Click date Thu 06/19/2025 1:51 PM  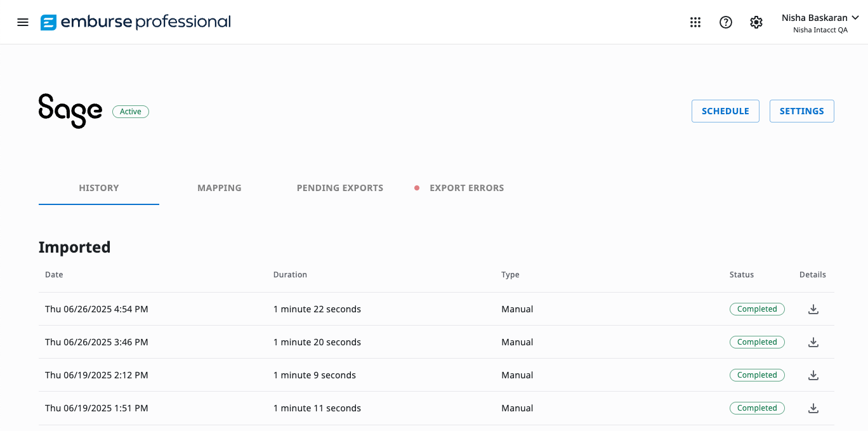click(96, 408)
